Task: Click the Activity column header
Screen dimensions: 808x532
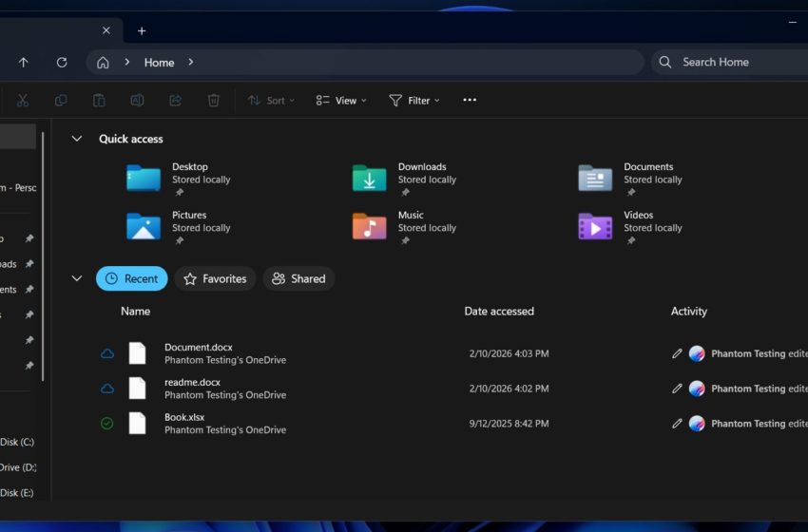Action: click(x=689, y=311)
